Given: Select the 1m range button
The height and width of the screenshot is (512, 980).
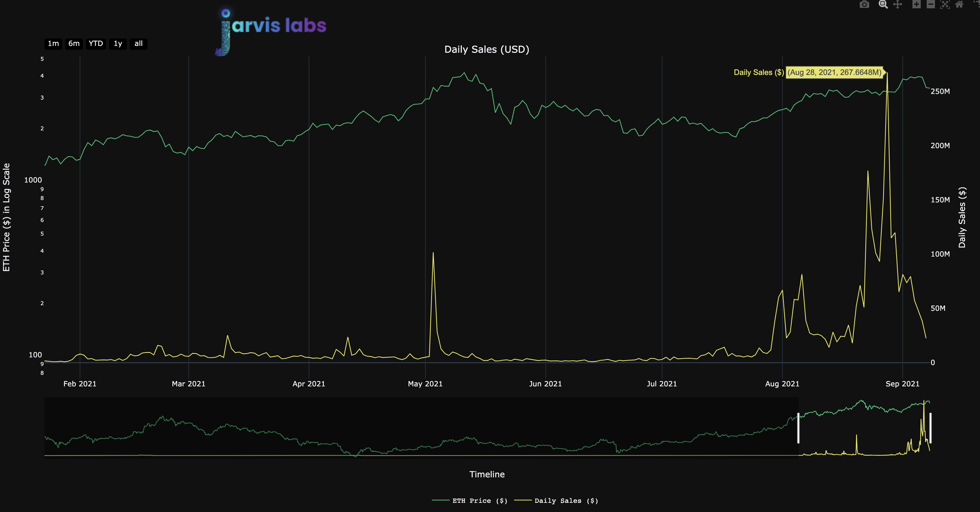Looking at the screenshot, I should click(x=53, y=44).
